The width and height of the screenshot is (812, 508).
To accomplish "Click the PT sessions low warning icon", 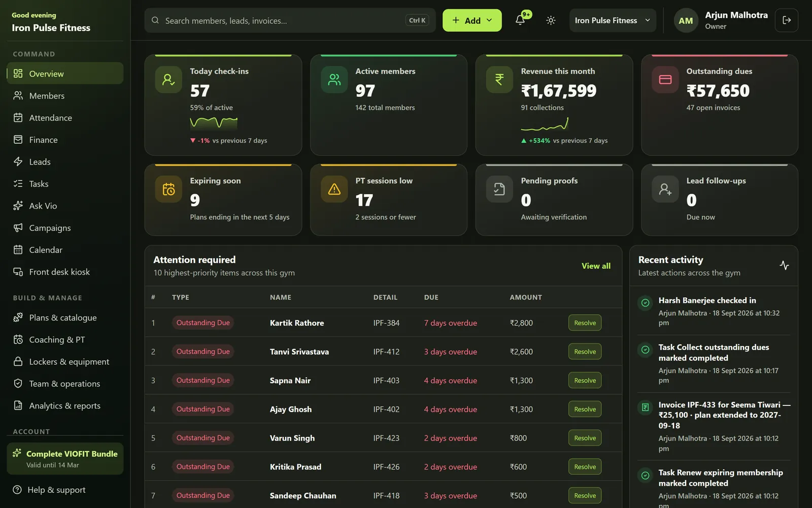I will point(334,189).
